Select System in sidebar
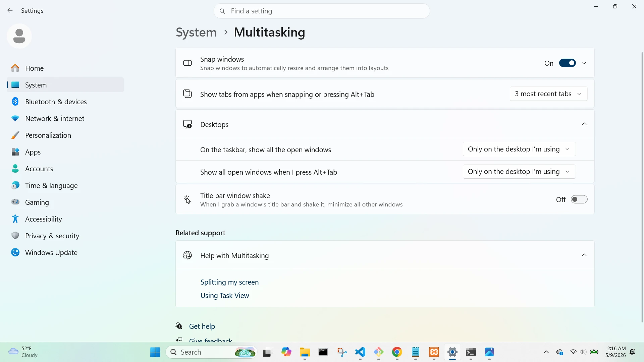The image size is (644, 362). point(65,85)
